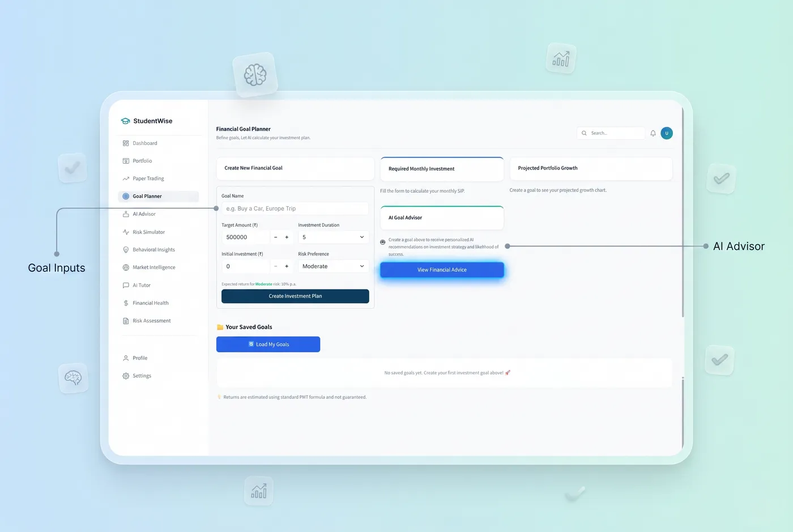Image resolution: width=793 pixels, height=532 pixels.
Task: Click the Risk Assessment document icon
Action: click(126, 321)
